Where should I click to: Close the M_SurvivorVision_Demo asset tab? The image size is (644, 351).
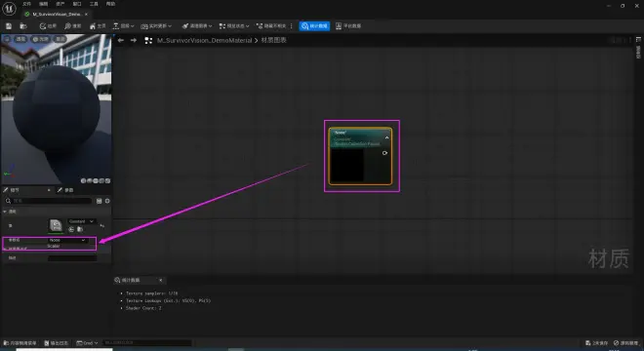86,14
